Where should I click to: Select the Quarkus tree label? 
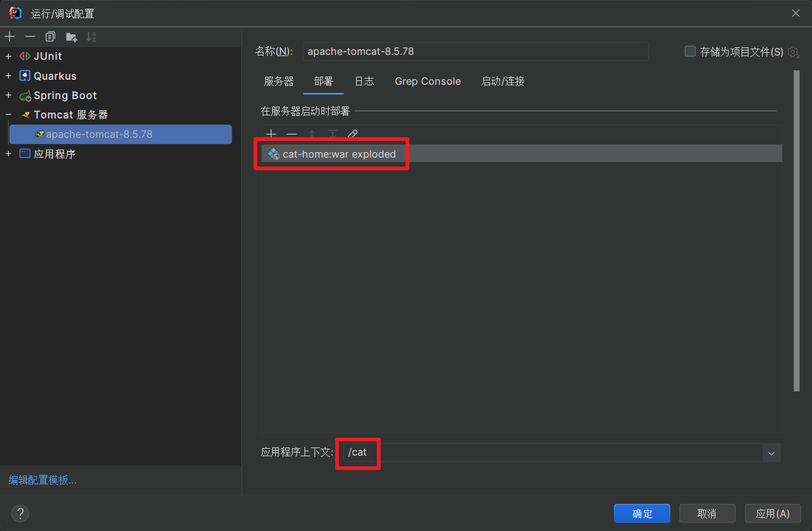(55, 76)
